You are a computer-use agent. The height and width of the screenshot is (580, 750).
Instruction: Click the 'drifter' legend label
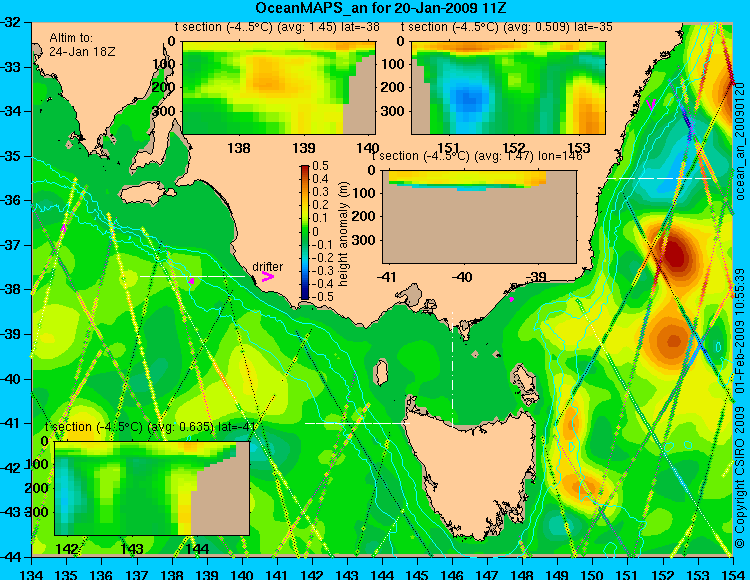pyautogui.click(x=267, y=266)
